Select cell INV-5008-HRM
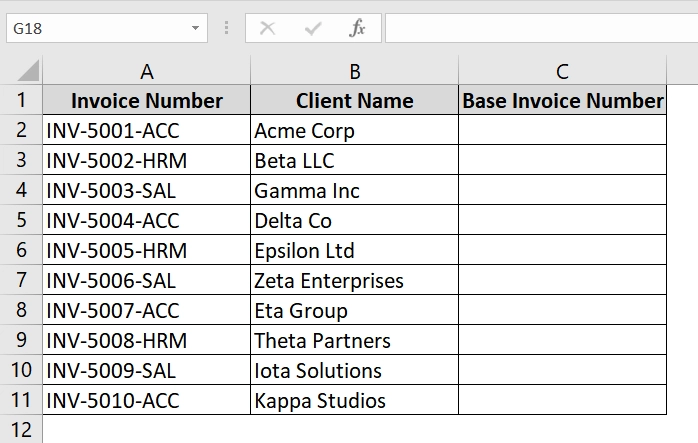The height and width of the screenshot is (443, 698). tap(146, 340)
